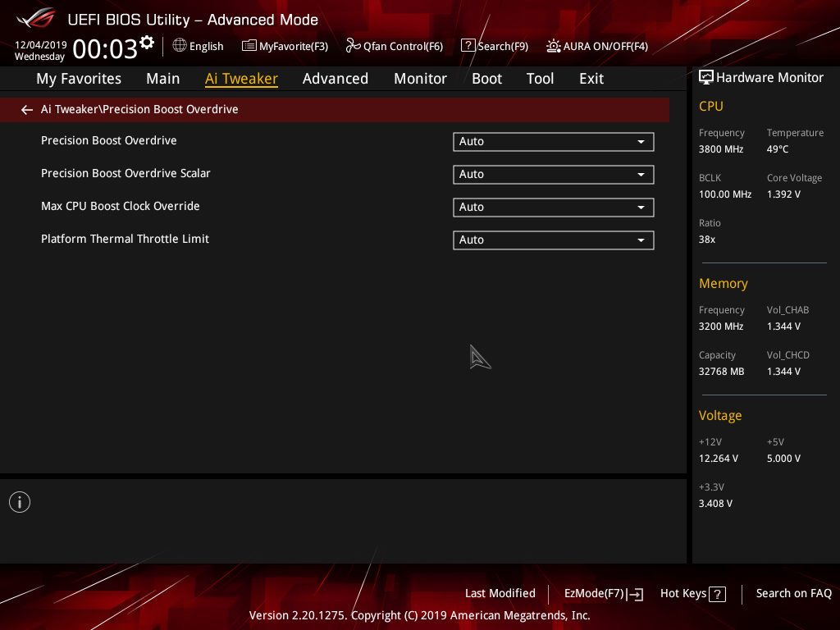Select Precision Boost Overdrive Scalar label

point(126,173)
